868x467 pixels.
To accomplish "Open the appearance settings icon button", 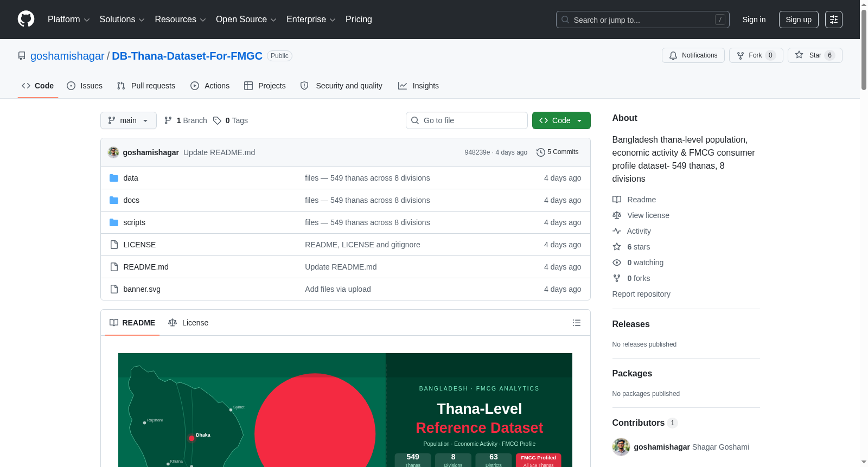I will 834,20.
